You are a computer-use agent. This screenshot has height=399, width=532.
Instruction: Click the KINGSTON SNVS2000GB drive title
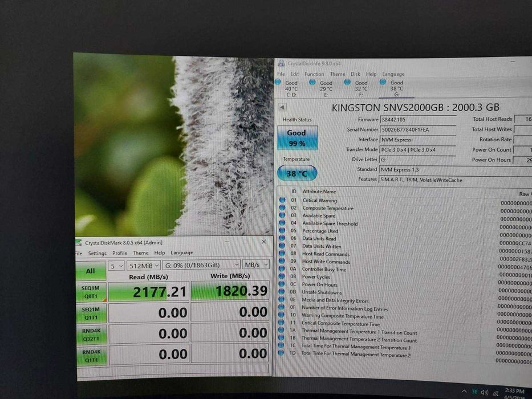click(415, 108)
